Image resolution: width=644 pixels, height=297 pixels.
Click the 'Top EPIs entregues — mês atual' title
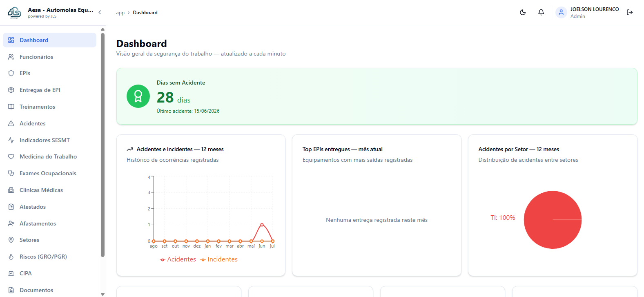pyautogui.click(x=342, y=149)
